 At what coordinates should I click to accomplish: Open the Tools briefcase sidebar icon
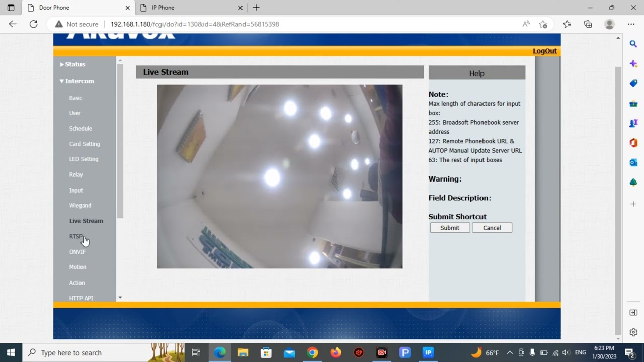tap(633, 103)
